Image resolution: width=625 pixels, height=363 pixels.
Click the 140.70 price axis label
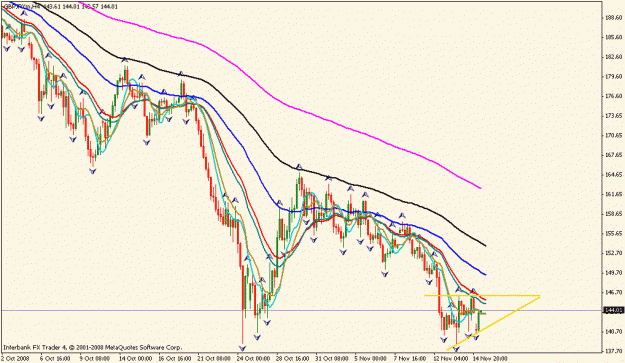coord(614,332)
